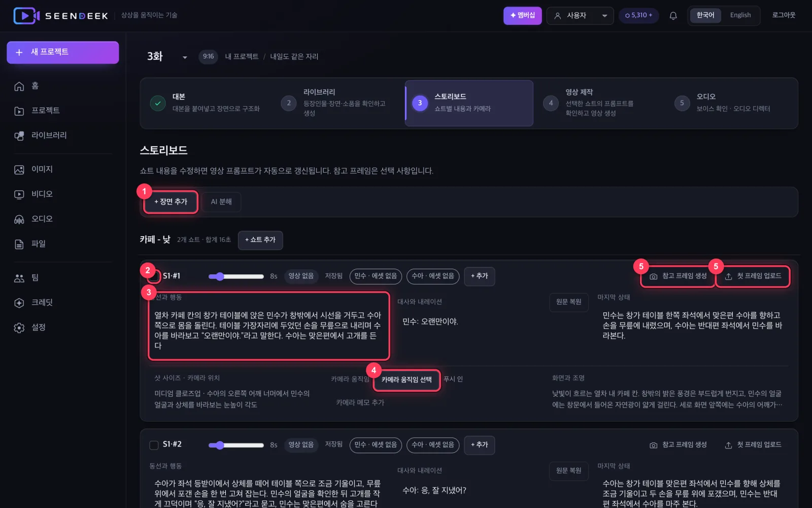Click the 새 프로젝트 button

(x=63, y=52)
